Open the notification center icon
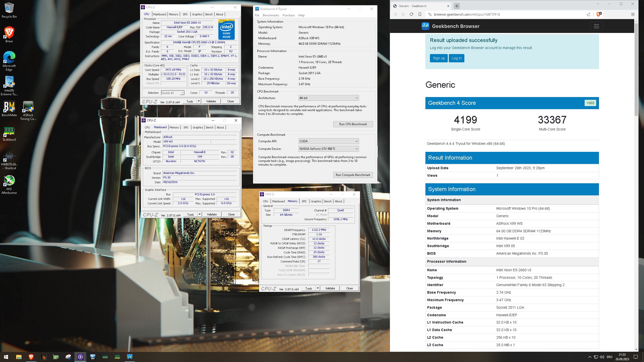This screenshot has height=362, width=644. pyautogui.click(x=635, y=357)
